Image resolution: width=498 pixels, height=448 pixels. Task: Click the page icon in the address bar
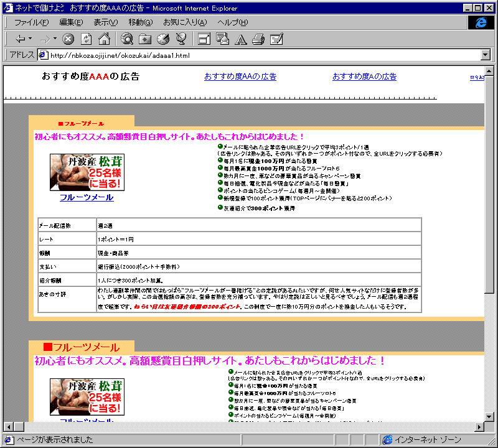click(43, 55)
